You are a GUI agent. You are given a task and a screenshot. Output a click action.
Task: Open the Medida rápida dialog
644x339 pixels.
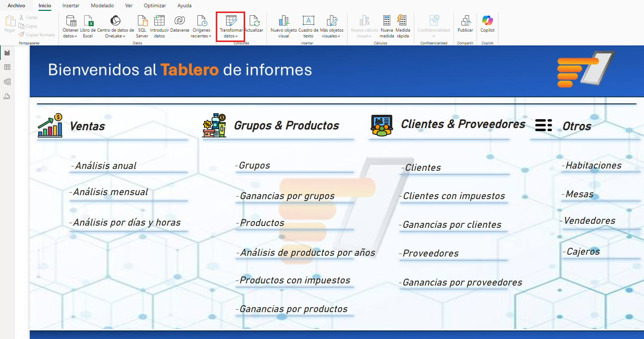tap(402, 26)
